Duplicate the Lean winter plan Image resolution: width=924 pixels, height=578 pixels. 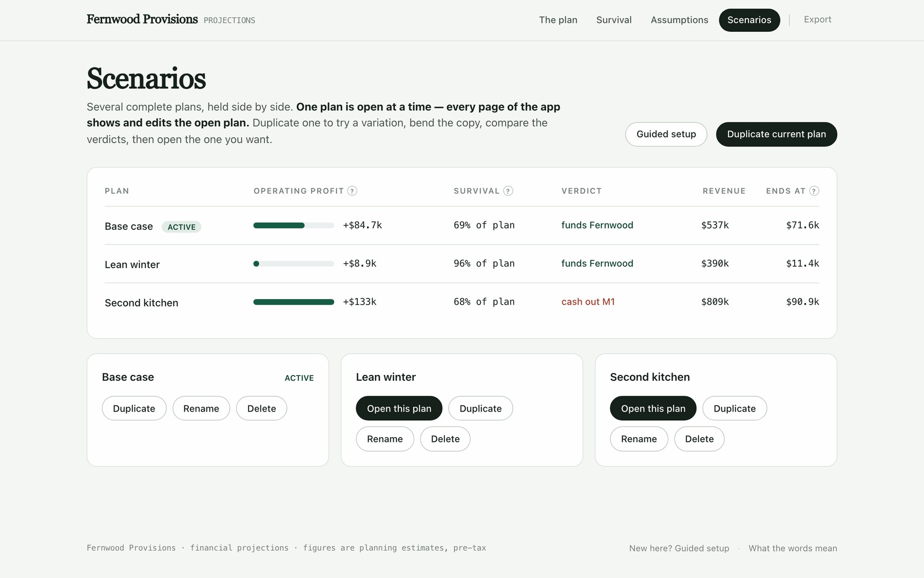tap(480, 408)
